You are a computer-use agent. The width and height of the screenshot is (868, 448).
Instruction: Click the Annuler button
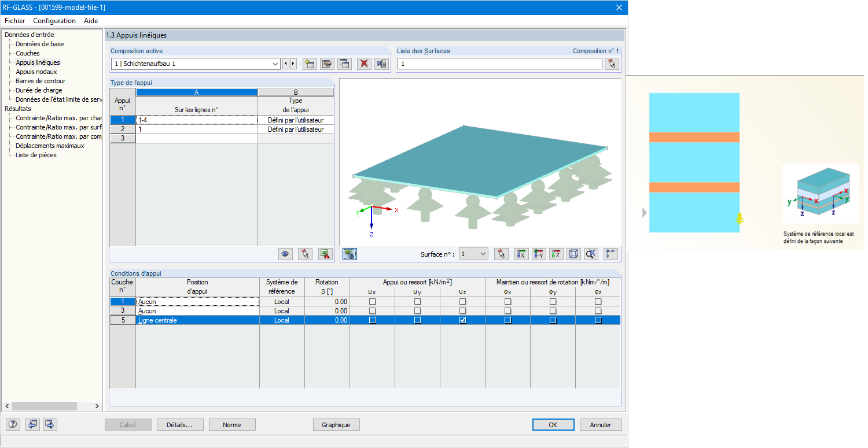click(x=601, y=425)
